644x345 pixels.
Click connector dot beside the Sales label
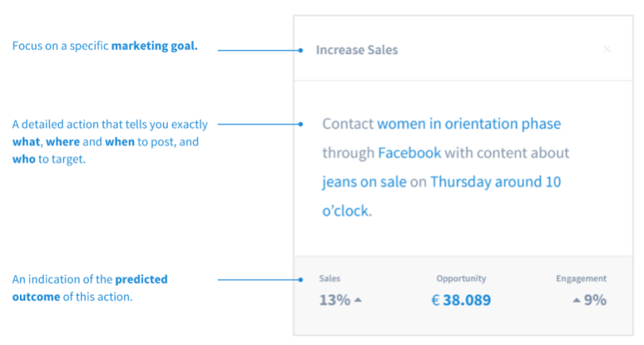coord(301,280)
